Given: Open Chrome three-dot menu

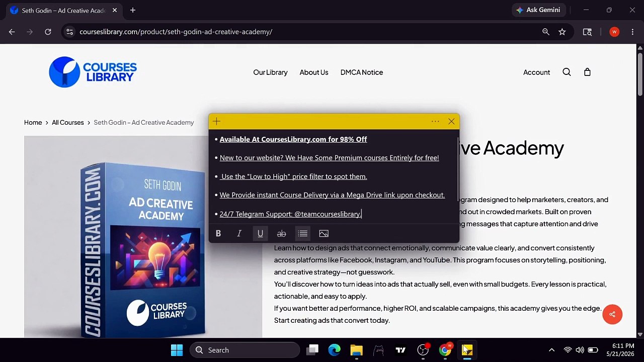Looking at the screenshot, I should pos(632,32).
